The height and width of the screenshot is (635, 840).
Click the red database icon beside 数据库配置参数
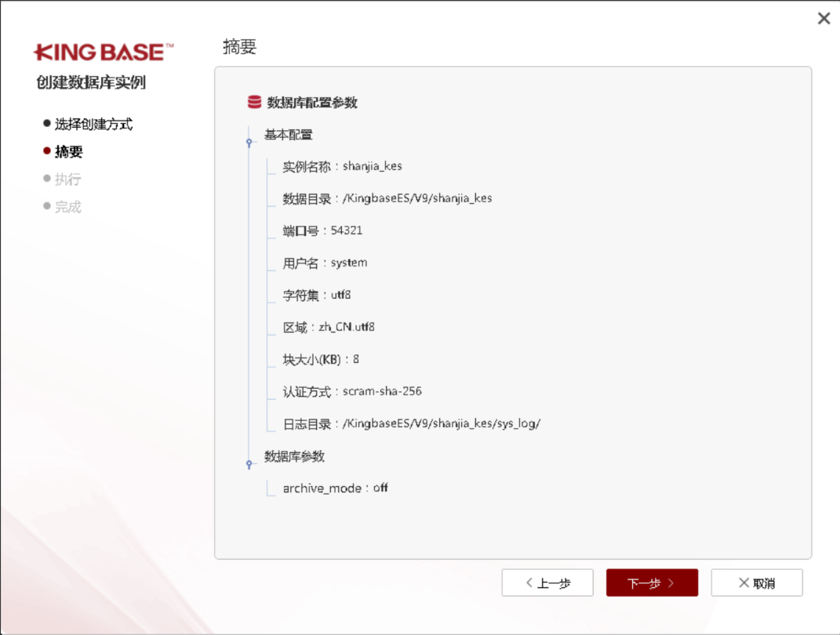point(254,102)
